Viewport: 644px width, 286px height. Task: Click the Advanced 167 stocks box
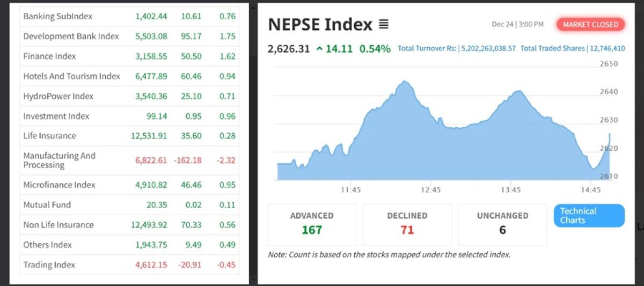coord(312,224)
